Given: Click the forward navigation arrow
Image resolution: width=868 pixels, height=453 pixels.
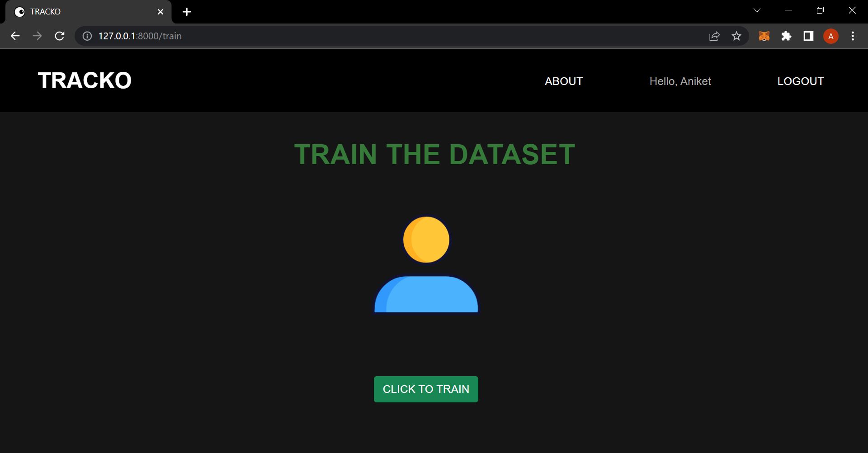Looking at the screenshot, I should pyautogui.click(x=38, y=36).
